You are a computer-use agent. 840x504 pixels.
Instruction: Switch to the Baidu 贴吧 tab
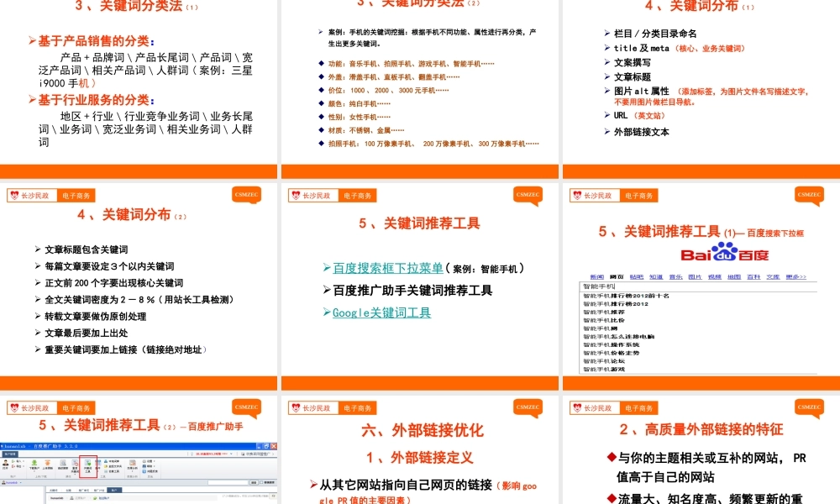coord(637,276)
